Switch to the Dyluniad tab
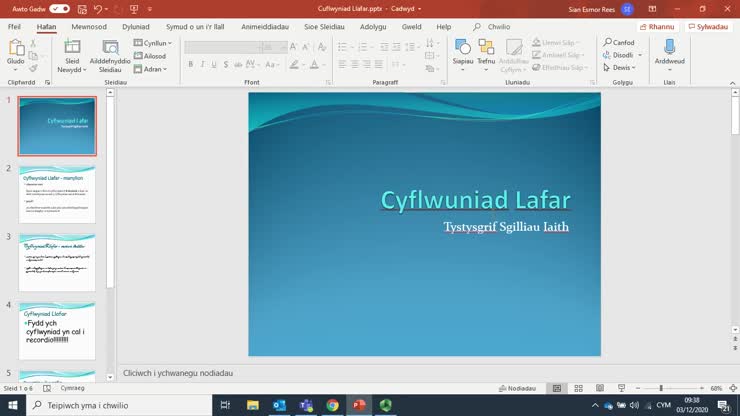Screen dimensions: 740x416 (136, 27)
